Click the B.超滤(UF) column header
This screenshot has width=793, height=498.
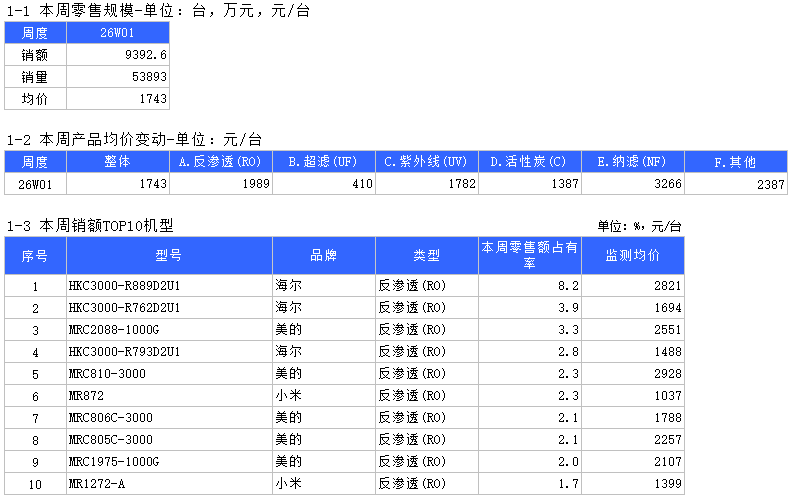324,162
